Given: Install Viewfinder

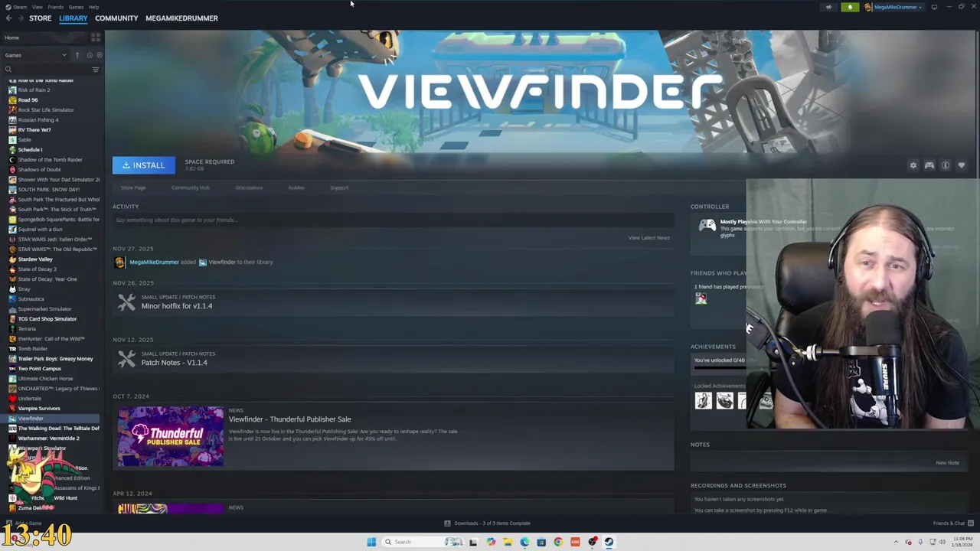Looking at the screenshot, I should tap(144, 165).
